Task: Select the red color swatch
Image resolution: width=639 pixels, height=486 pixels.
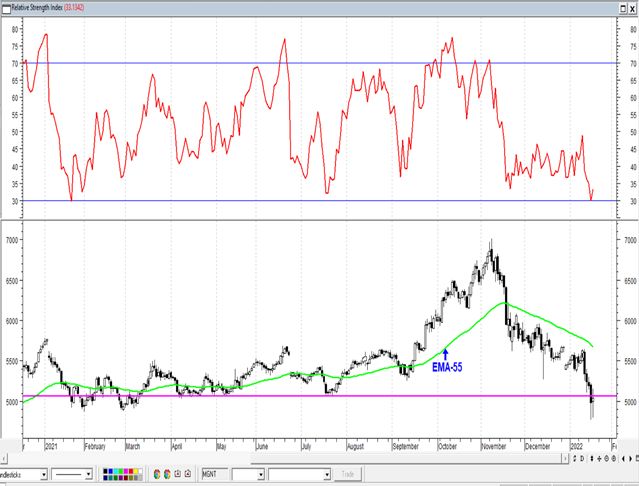Action: [x=131, y=471]
